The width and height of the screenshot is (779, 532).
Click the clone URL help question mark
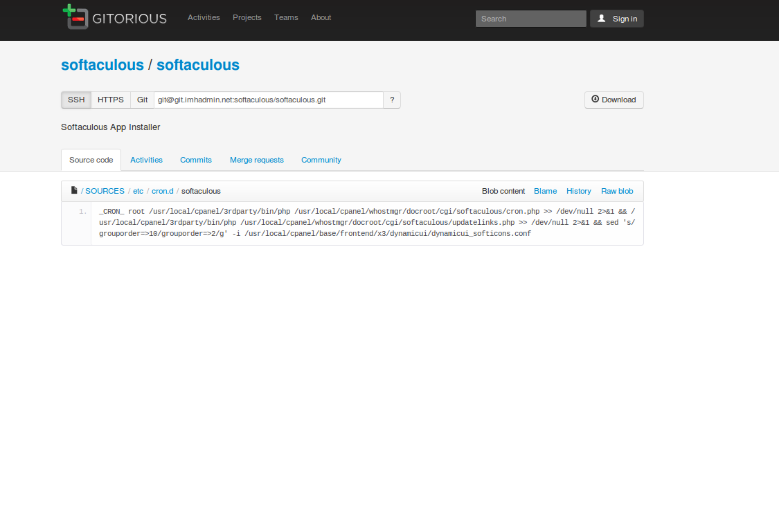(x=392, y=100)
